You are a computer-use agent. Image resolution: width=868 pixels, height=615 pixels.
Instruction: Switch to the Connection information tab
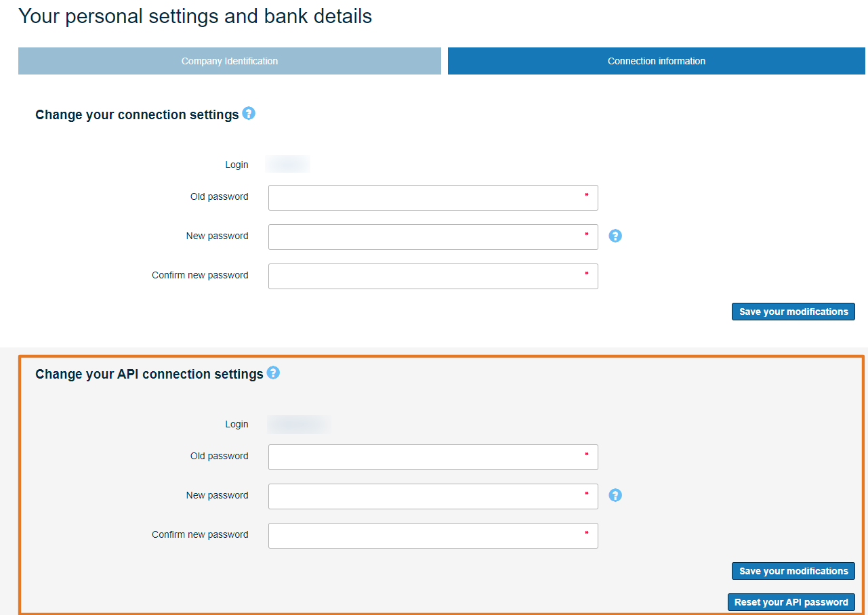click(657, 61)
